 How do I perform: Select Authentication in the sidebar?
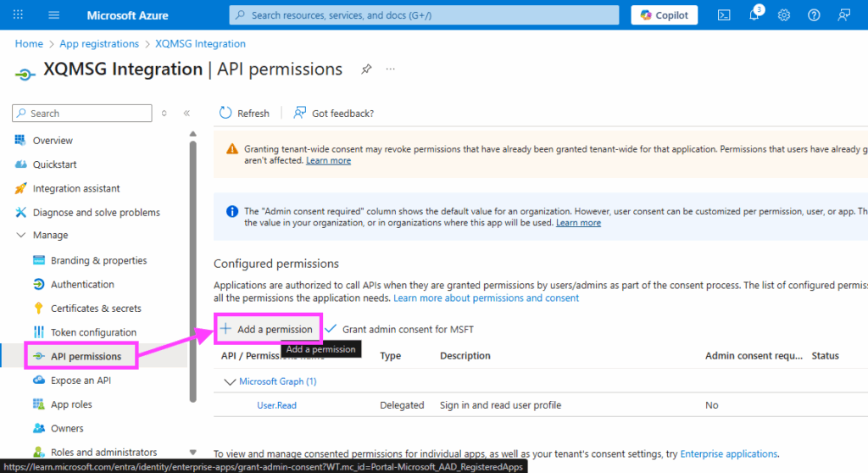82,285
